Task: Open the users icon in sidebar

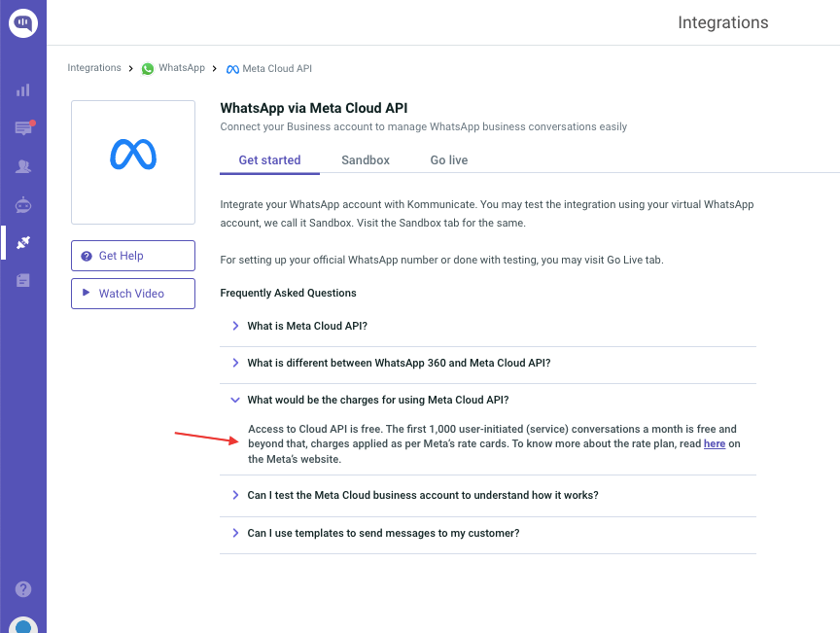Action: tap(23, 166)
